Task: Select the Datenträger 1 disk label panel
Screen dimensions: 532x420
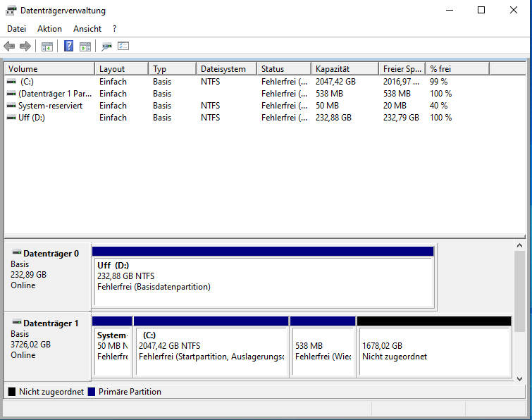Action: click(x=47, y=347)
